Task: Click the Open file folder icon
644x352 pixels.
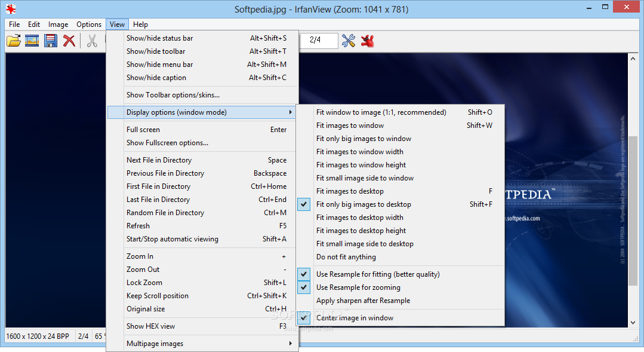Action: pyautogui.click(x=14, y=41)
